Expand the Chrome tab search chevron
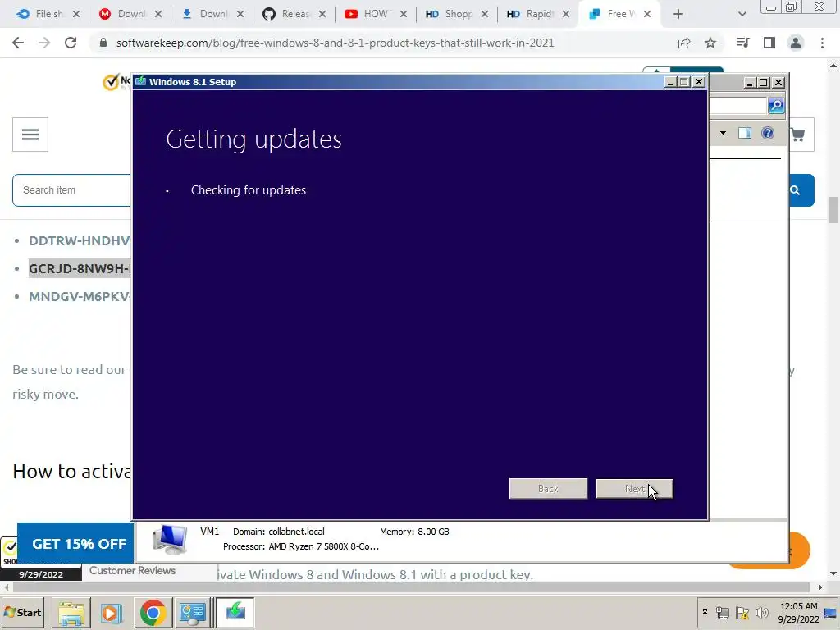The image size is (840, 630). 742,15
